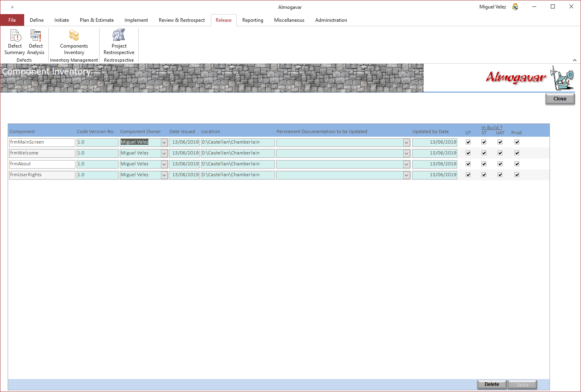Click Date Issued field for frmUserRights
The height and width of the screenshot is (392, 581).
point(184,175)
